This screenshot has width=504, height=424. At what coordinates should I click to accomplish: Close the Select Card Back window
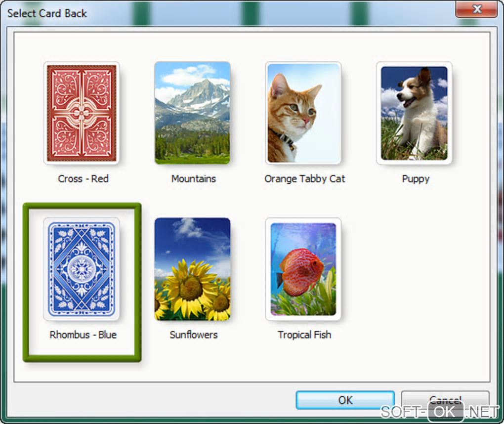pos(476,9)
